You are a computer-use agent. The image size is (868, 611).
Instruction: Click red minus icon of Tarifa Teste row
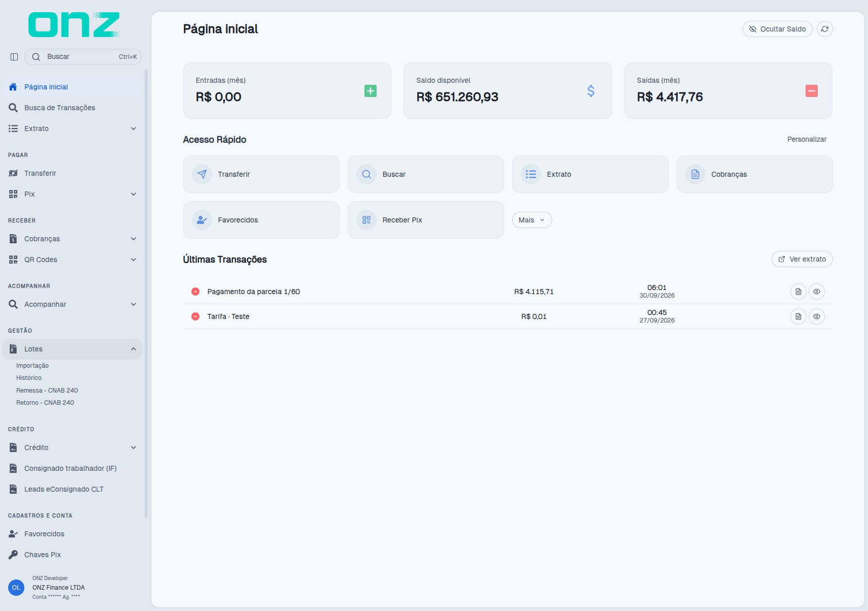pyautogui.click(x=195, y=316)
